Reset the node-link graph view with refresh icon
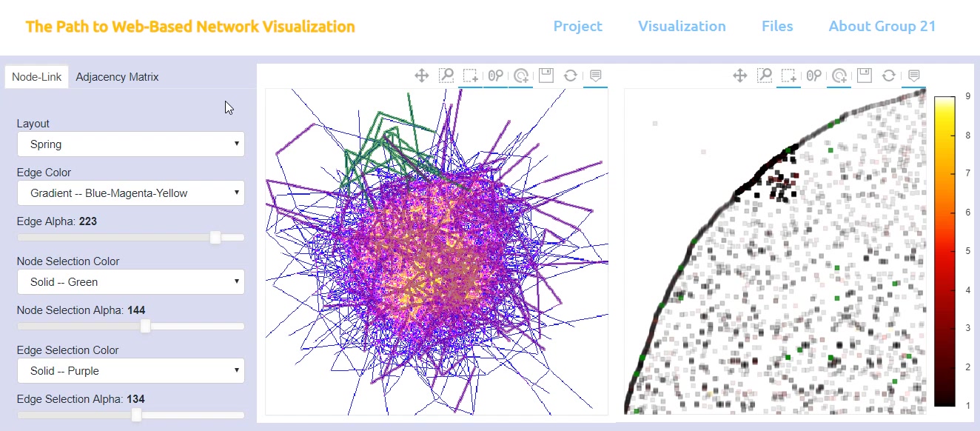980x431 pixels. tap(570, 75)
